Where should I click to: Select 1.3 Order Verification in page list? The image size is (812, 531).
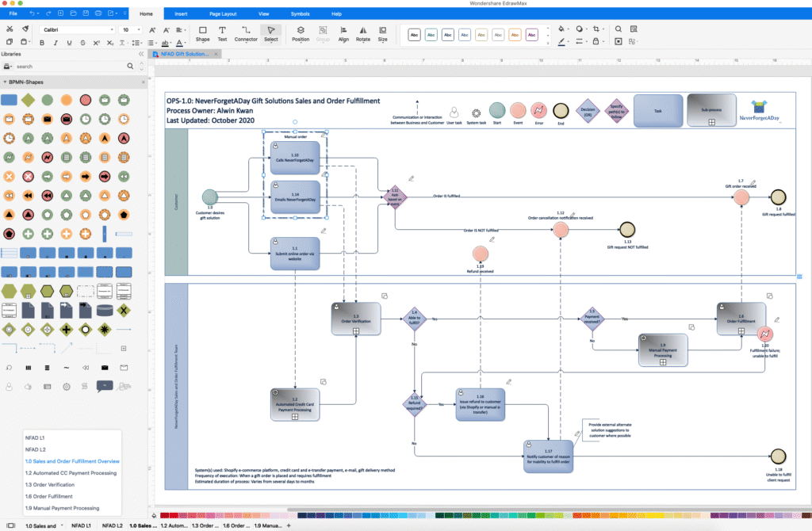click(50, 485)
